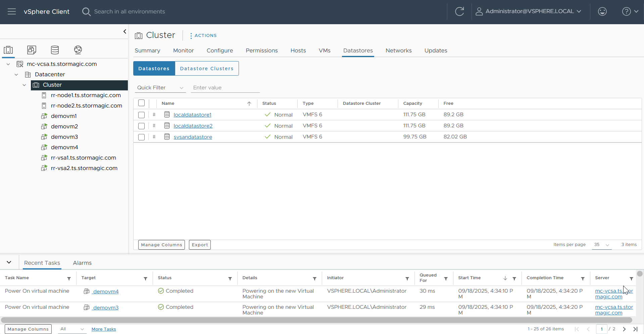This screenshot has width=644, height=334.
Task: Open the Quick Filter dropdown
Action: tap(160, 88)
